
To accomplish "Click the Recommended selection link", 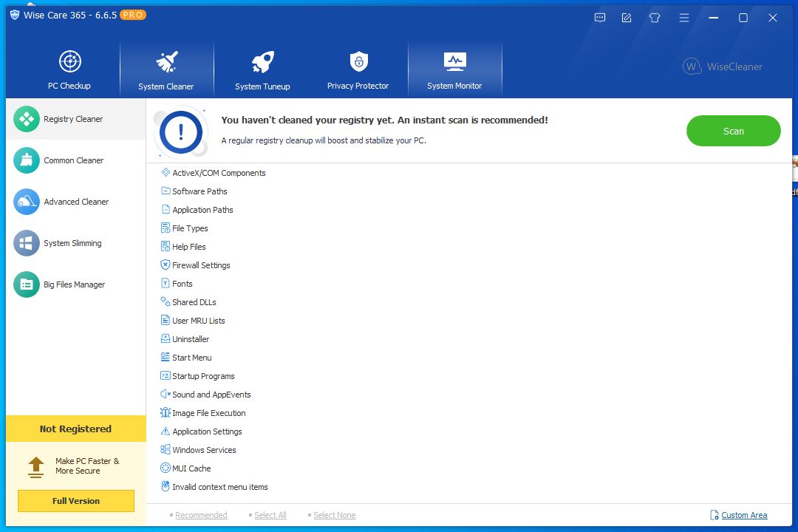I will (201, 515).
